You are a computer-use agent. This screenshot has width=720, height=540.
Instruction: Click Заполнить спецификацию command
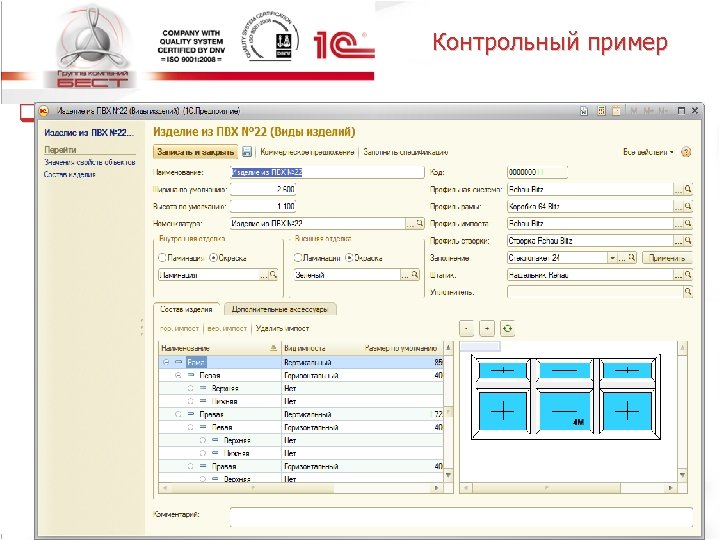pyautogui.click(x=405, y=152)
